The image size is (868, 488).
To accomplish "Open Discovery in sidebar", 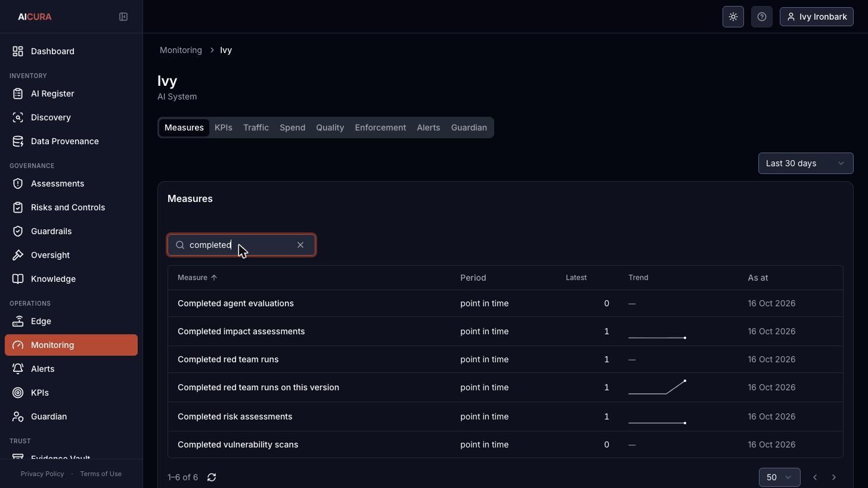I will (71, 117).
